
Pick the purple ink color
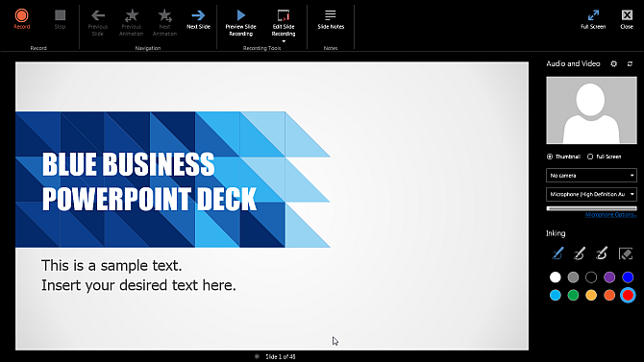tap(609, 278)
